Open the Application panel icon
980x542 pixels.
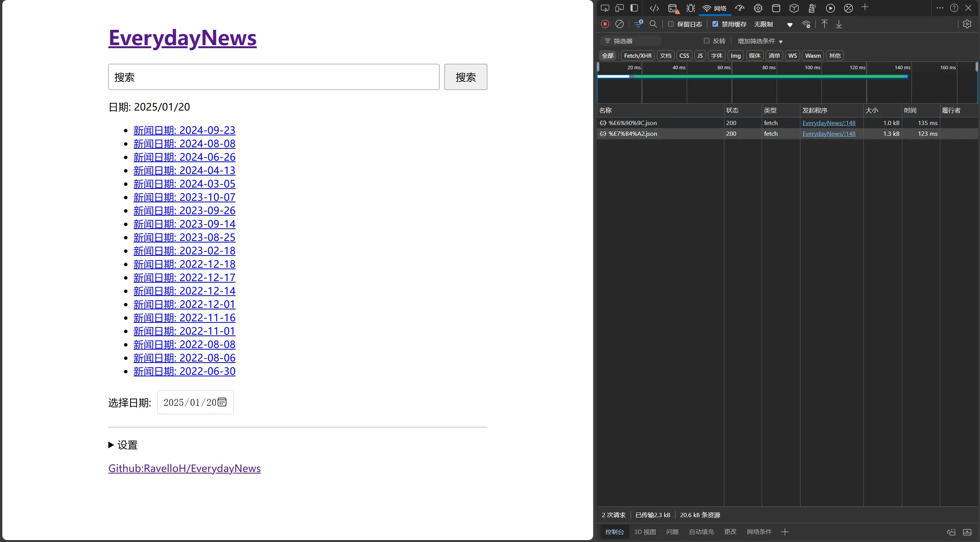[776, 8]
